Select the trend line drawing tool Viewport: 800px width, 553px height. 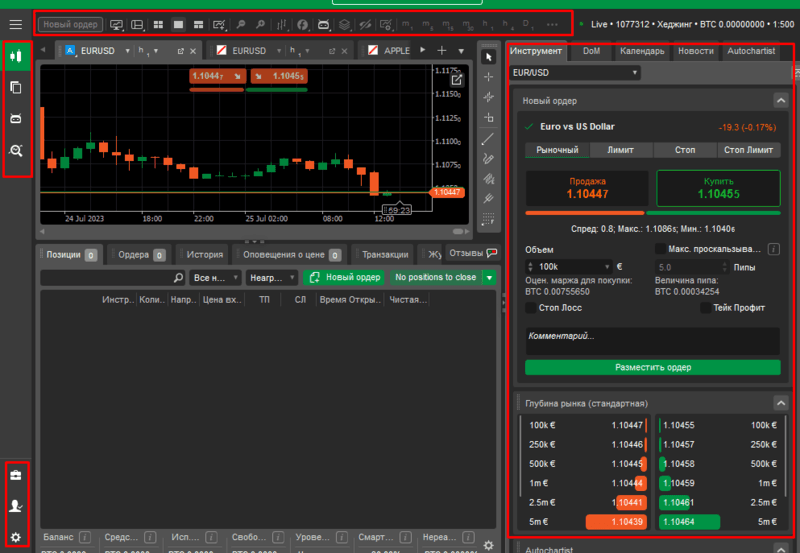(x=488, y=138)
